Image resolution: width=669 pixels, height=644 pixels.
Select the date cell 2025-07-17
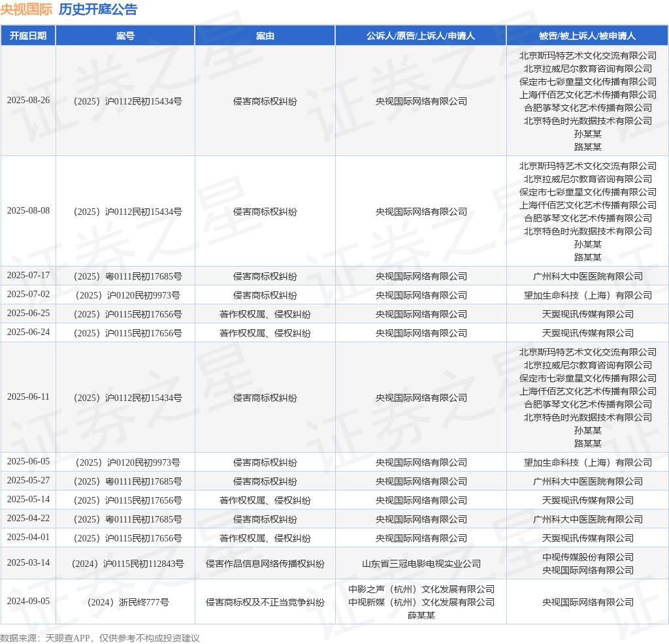28,276
